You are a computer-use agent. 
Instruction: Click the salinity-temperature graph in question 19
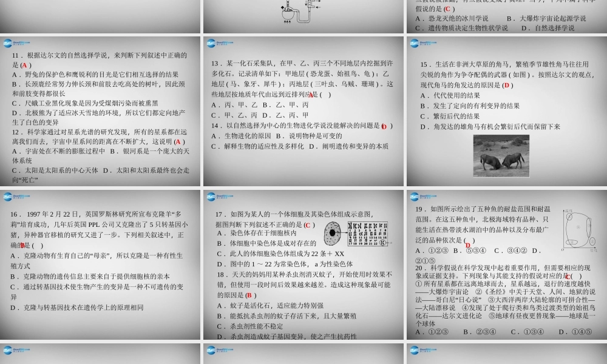coord(580,231)
